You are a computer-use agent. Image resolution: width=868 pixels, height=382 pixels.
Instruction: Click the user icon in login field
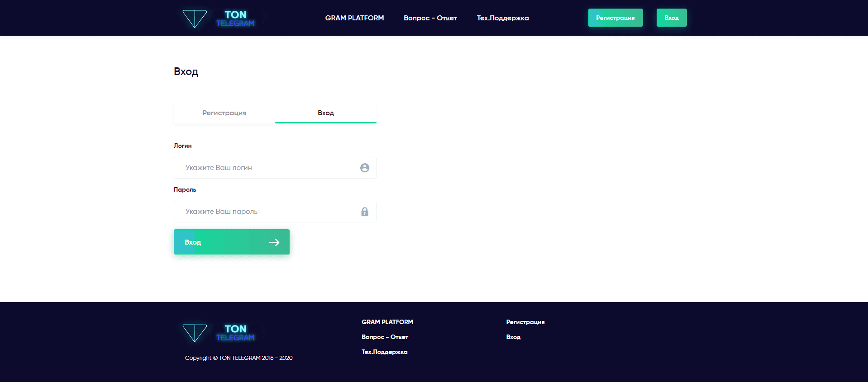click(365, 168)
